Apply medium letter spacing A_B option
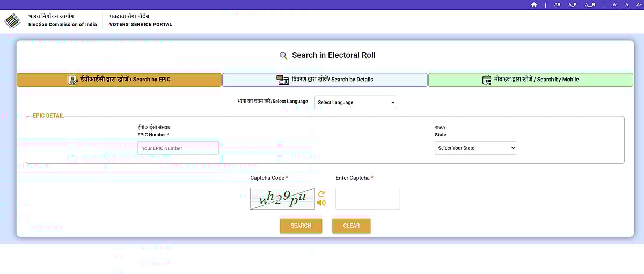 tap(572, 5)
